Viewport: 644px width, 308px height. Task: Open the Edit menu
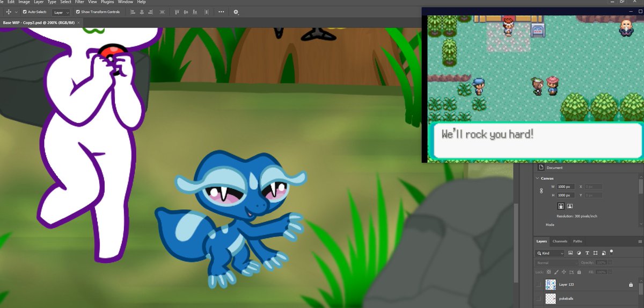click(11, 2)
